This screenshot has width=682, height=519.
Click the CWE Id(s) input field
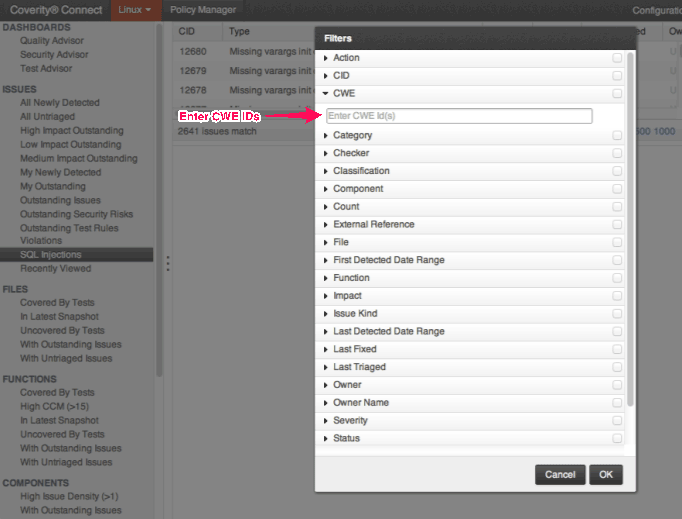tap(459, 116)
